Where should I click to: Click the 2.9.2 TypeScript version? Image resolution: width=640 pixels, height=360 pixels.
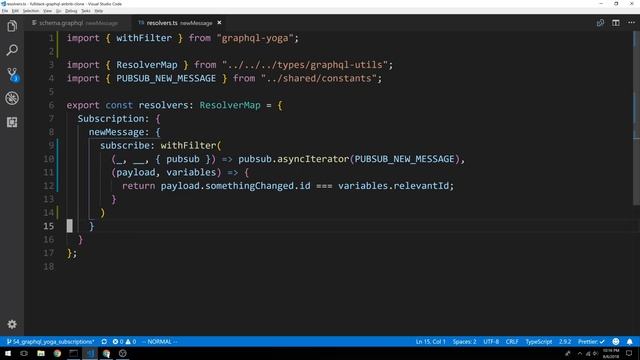click(x=565, y=342)
